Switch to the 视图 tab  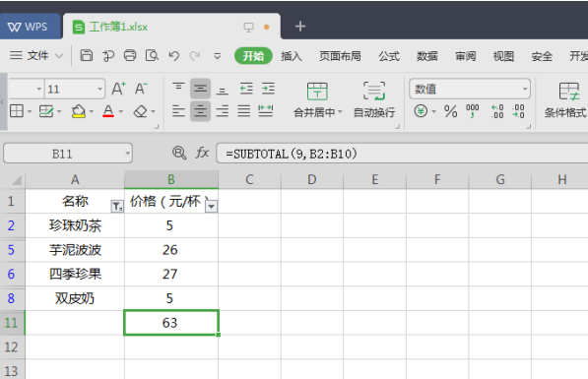[x=503, y=56]
